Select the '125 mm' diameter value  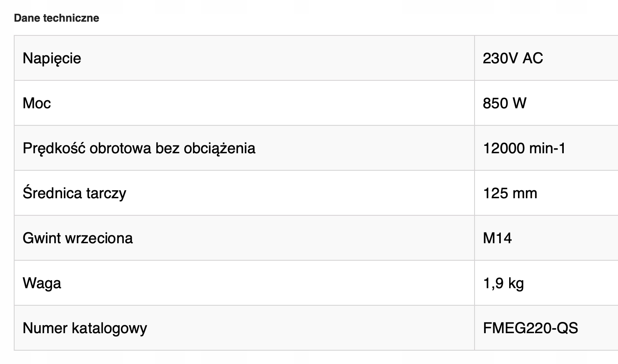[x=510, y=193]
